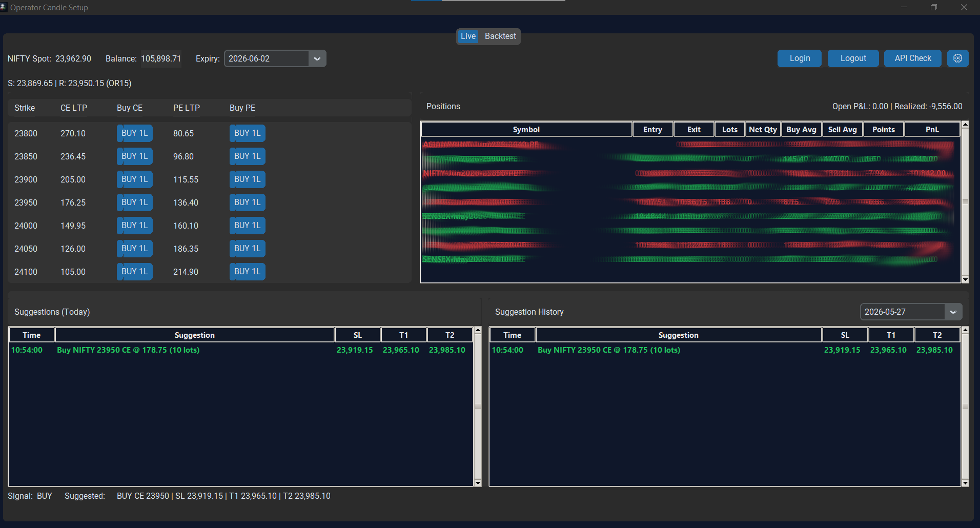This screenshot has height=528, width=980.
Task: Buy 1 lot CE at strike 24050
Action: pyautogui.click(x=135, y=249)
